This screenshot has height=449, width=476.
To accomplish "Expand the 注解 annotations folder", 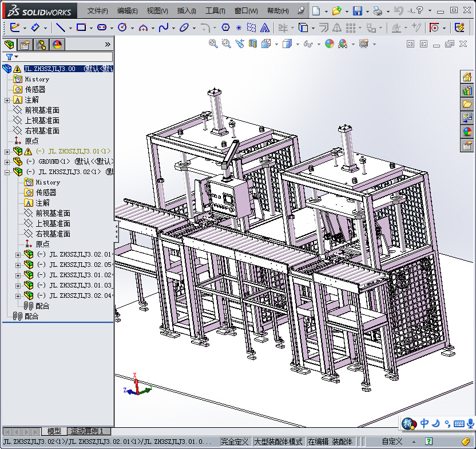I will click(7, 100).
